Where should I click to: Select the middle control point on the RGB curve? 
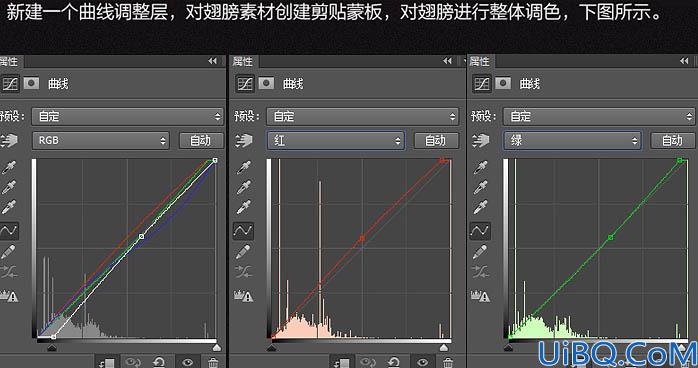pos(142,237)
